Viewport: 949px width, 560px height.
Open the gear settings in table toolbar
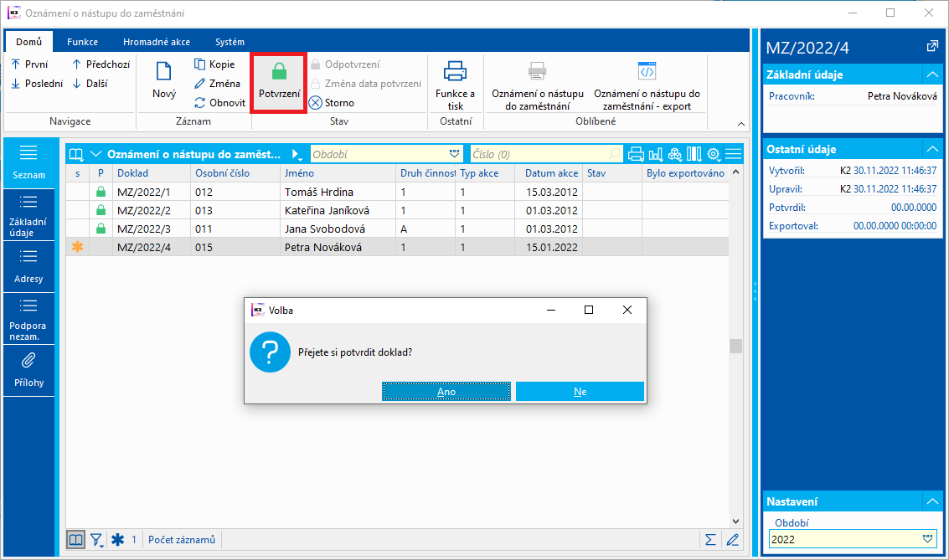tap(714, 154)
